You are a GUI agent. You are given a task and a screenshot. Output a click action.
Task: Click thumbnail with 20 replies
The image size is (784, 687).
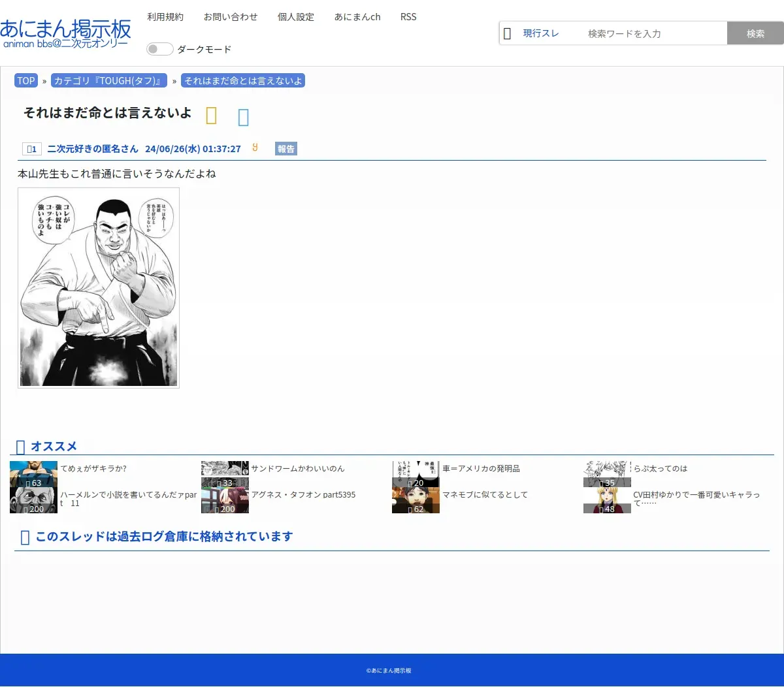pyautogui.click(x=416, y=474)
